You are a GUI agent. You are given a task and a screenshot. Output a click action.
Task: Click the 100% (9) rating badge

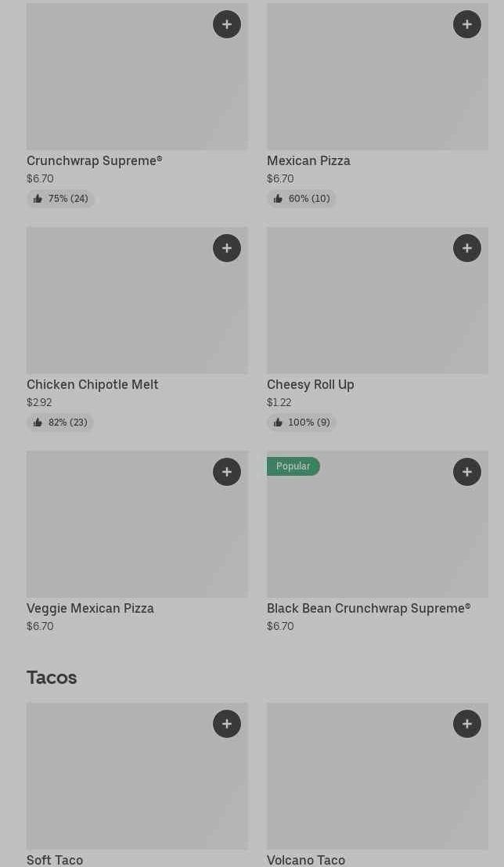tap(301, 423)
